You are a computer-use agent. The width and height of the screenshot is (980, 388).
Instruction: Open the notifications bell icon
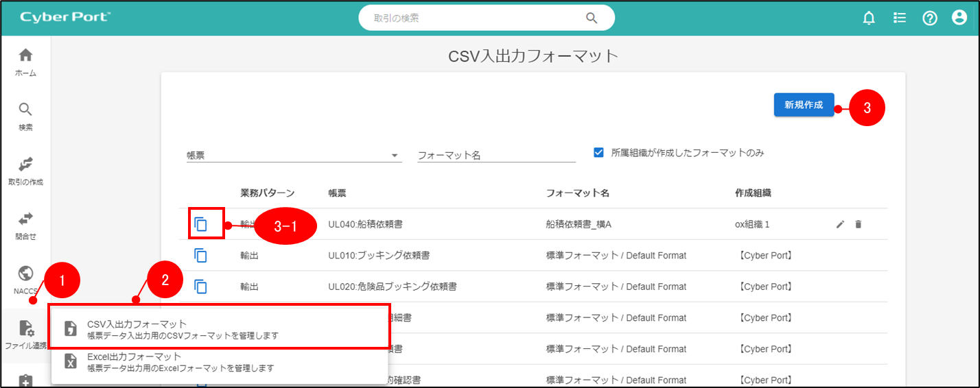(869, 19)
